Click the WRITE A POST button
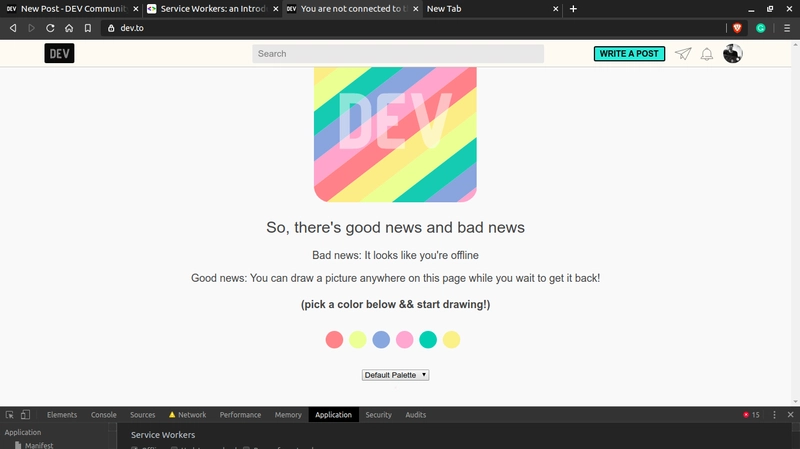The image size is (800, 449). 629,54
